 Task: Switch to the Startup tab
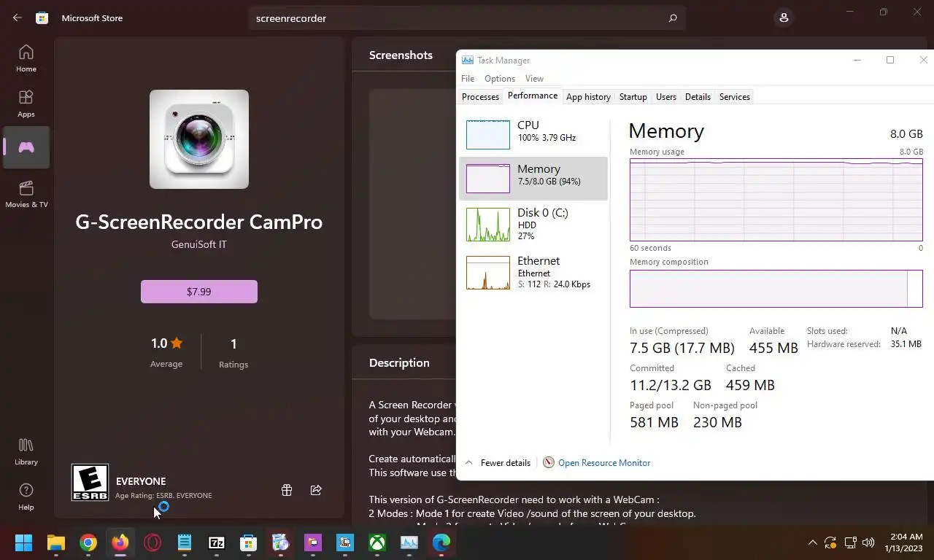633,97
